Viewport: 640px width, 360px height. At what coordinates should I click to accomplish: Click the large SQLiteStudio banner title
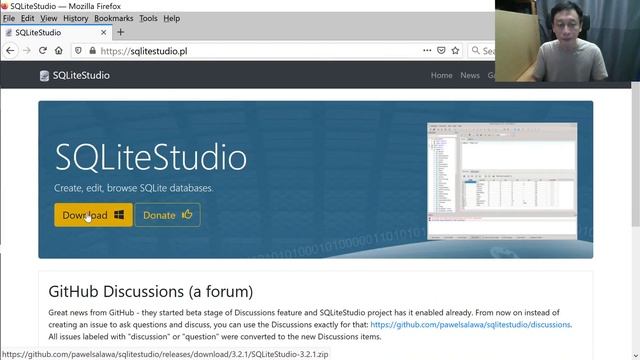[151, 157]
